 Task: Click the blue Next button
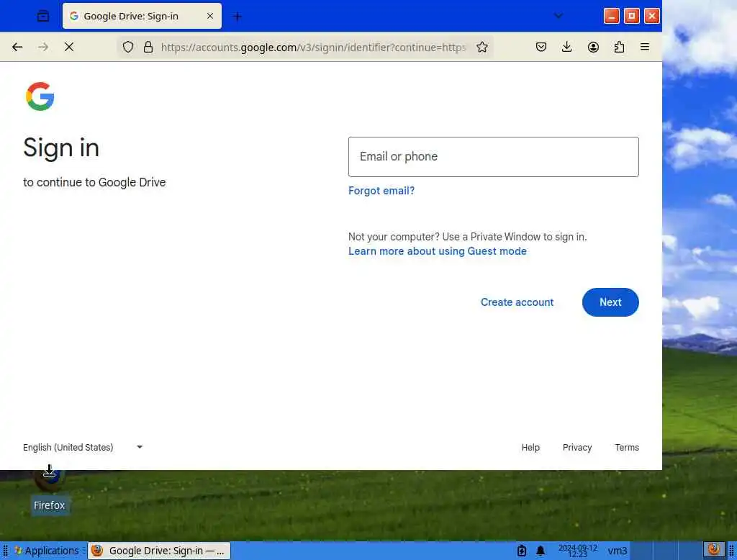point(610,302)
